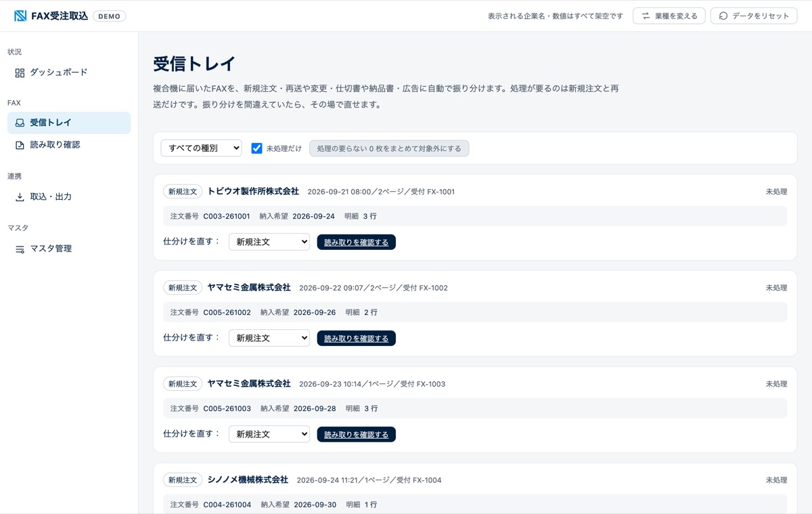Viewport: 812px width, 514px height.
Task: Open 仕分けを直す dropdown for FX-1002
Action: click(269, 338)
